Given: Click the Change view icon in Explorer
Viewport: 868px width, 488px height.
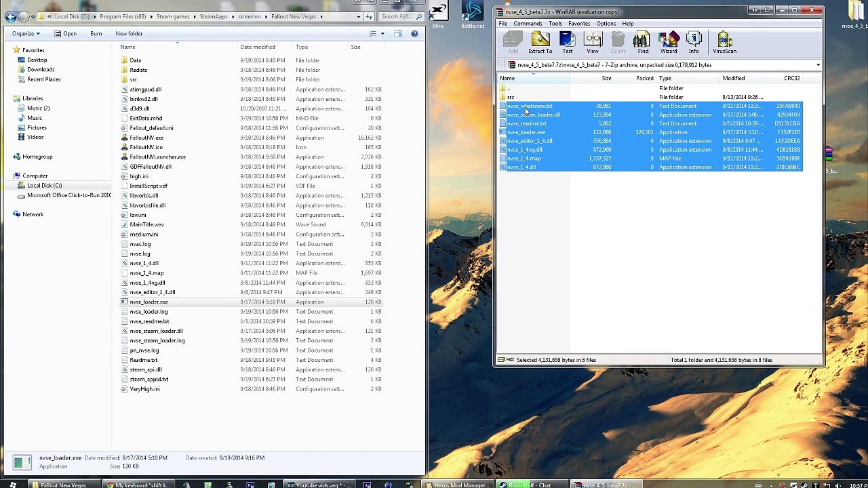Looking at the screenshot, I should 372,33.
